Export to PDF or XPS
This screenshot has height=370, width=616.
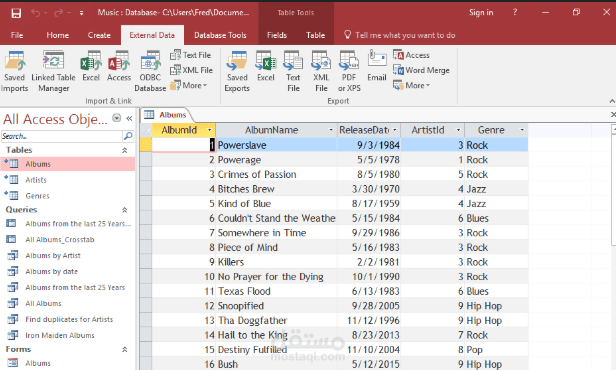coord(349,71)
